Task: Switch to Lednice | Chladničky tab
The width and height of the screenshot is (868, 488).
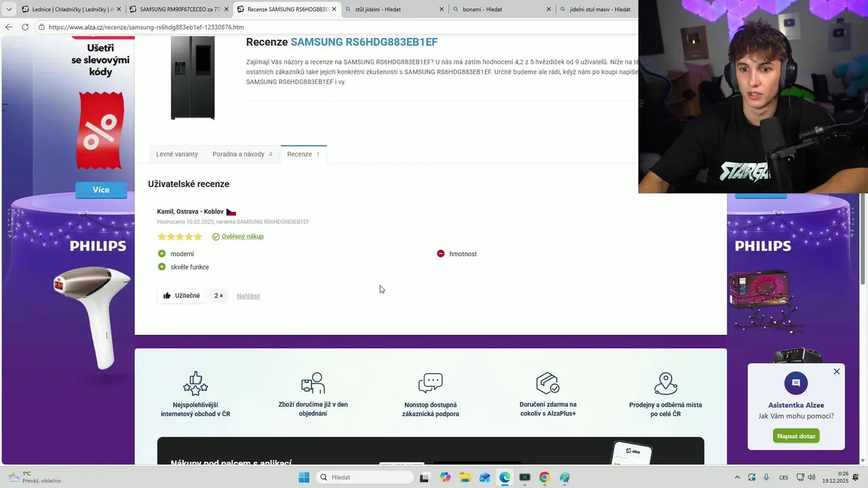Action: tap(72, 9)
